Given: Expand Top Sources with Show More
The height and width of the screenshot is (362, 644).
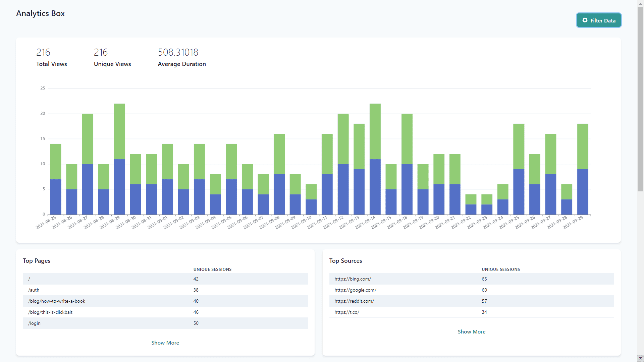Looking at the screenshot, I should [471, 331].
